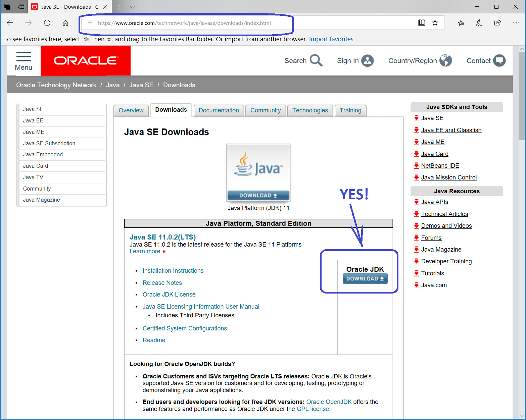The height and width of the screenshot is (420, 526).
Task: Open Java Embedded sidebar item
Action: pyautogui.click(x=61, y=154)
